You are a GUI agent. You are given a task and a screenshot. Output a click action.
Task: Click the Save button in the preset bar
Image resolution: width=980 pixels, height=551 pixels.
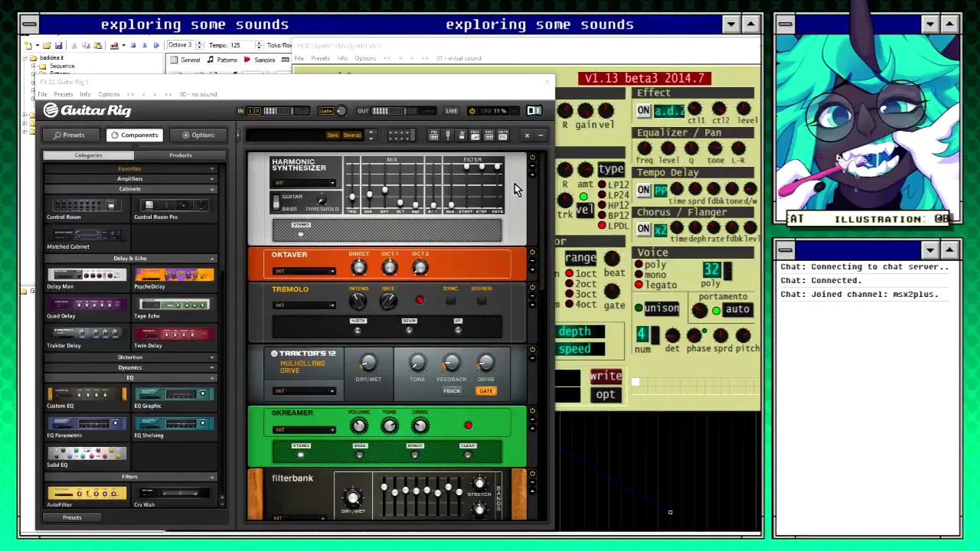pos(332,135)
